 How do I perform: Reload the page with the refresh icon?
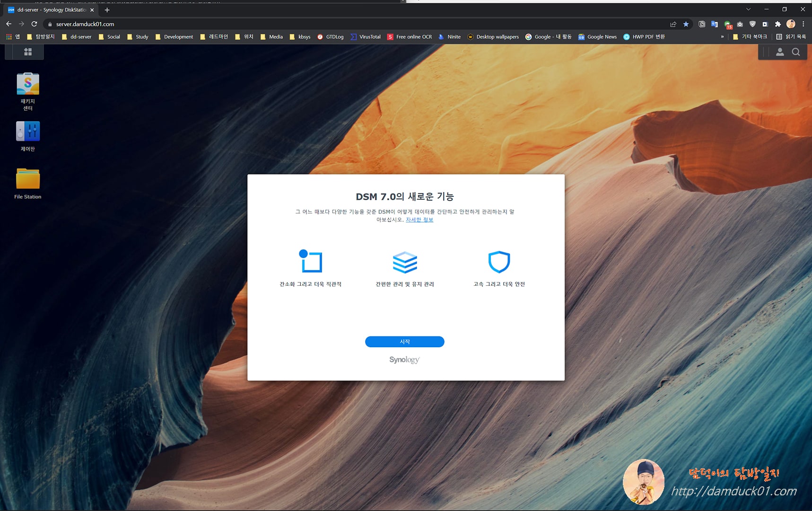[x=34, y=24]
